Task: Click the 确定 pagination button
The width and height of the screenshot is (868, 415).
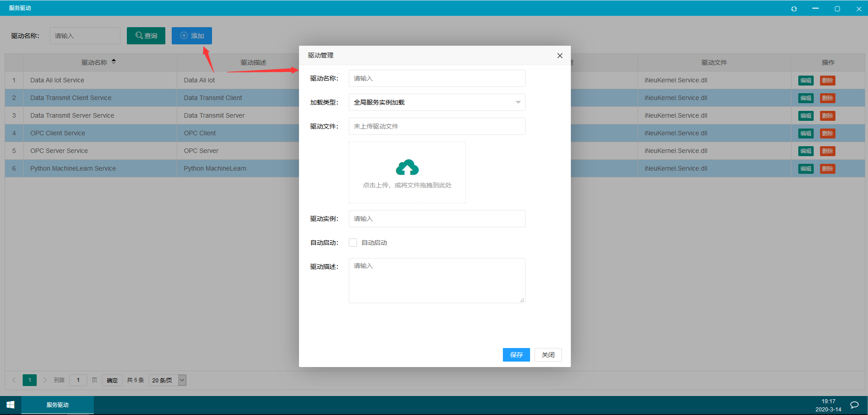Action: (112, 380)
